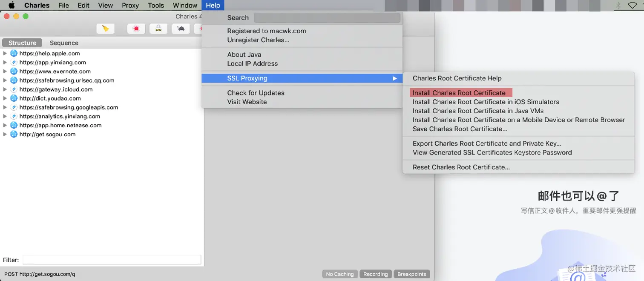Toggle the red Record toolbar button
The width and height of the screenshot is (644, 281).
pos(136,29)
